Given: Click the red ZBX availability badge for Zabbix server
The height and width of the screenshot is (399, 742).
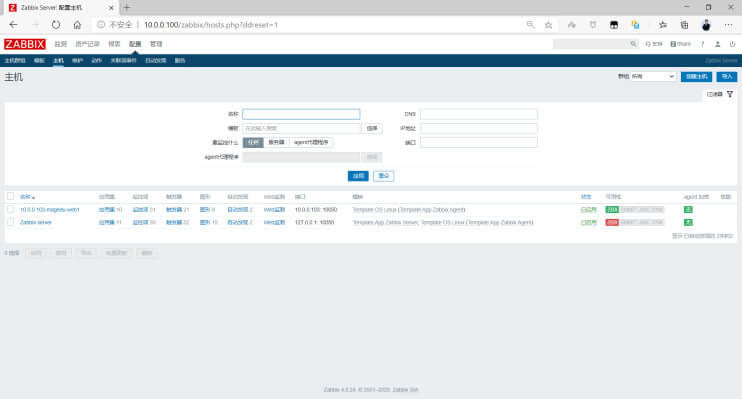Looking at the screenshot, I should click(612, 222).
